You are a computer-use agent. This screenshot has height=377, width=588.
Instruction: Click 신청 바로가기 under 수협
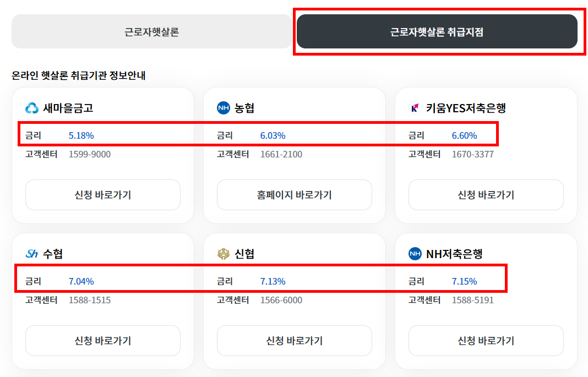click(x=102, y=341)
